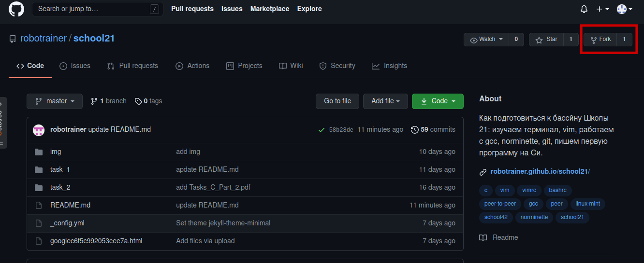
Task: Open the add img commit message
Action: point(188,152)
